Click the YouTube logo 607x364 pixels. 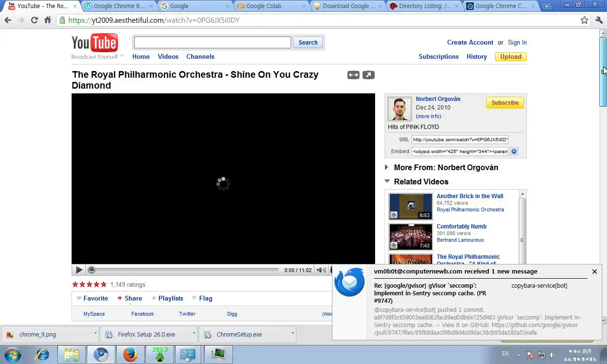(95, 43)
